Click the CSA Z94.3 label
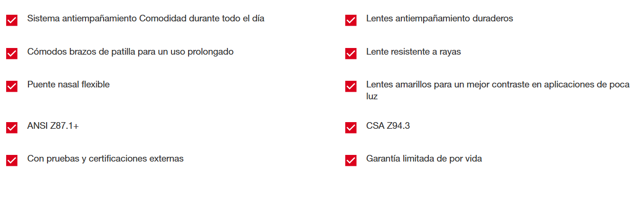 388,126
